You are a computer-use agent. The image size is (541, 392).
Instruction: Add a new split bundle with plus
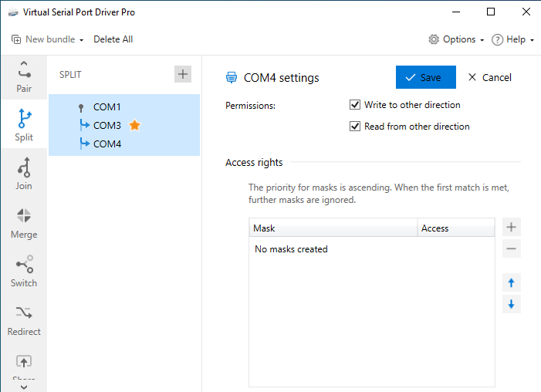point(182,74)
